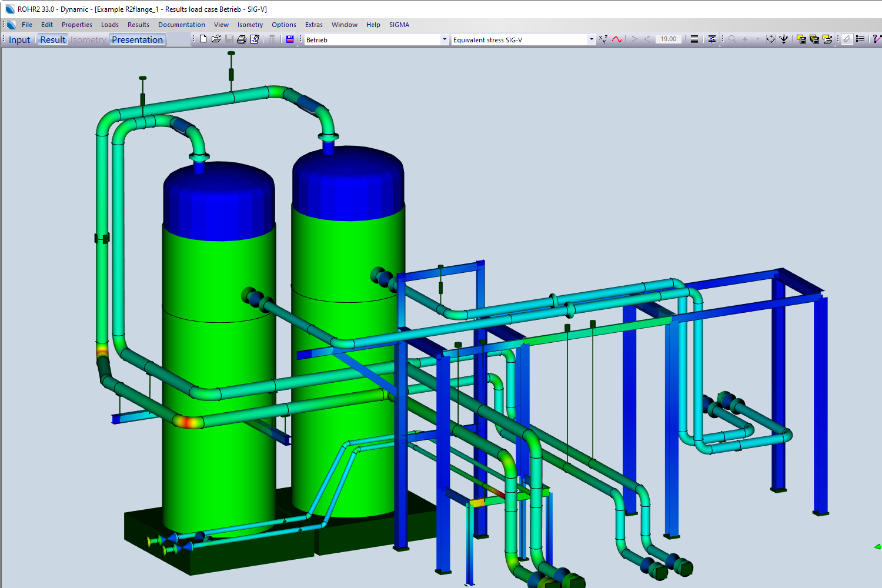
Task: Click the red-blue save results icon
Action: click(290, 39)
